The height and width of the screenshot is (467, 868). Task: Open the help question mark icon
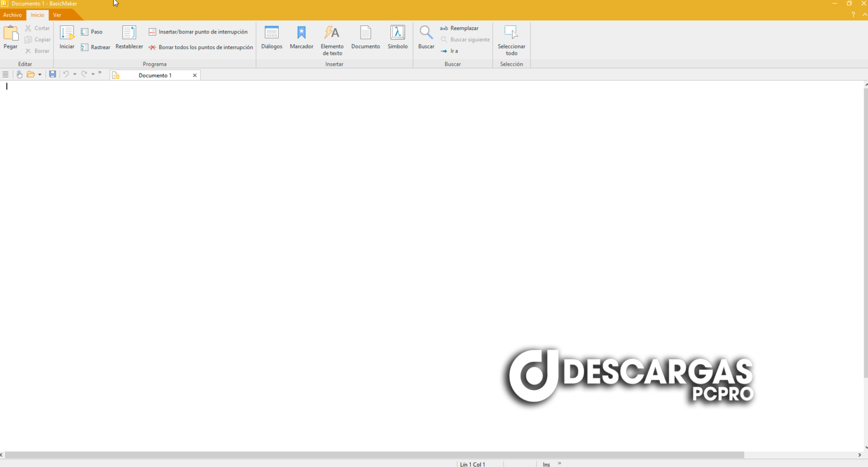[853, 15]
